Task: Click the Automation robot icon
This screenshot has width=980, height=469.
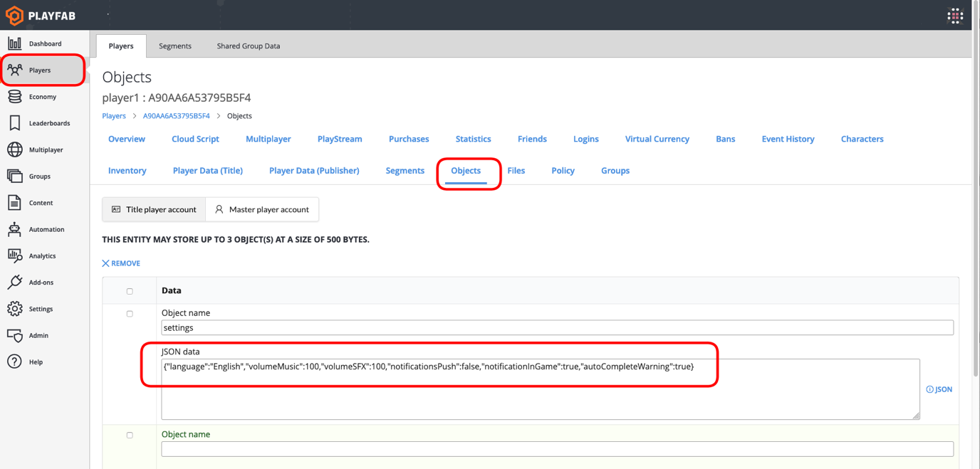Action: [14, 229]
